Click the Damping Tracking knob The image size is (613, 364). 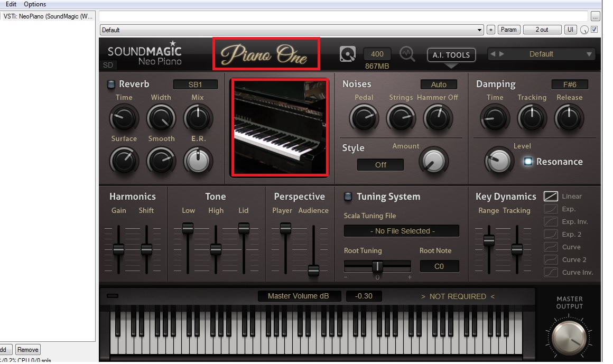point(532,118)
